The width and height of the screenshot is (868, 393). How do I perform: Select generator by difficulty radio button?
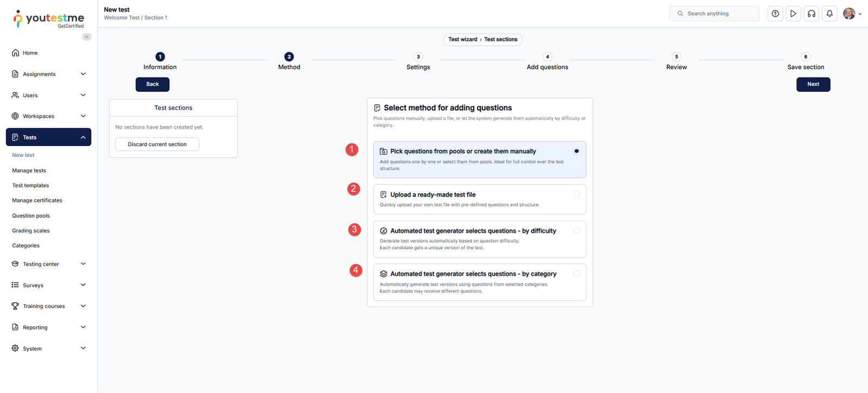[576, 231]
